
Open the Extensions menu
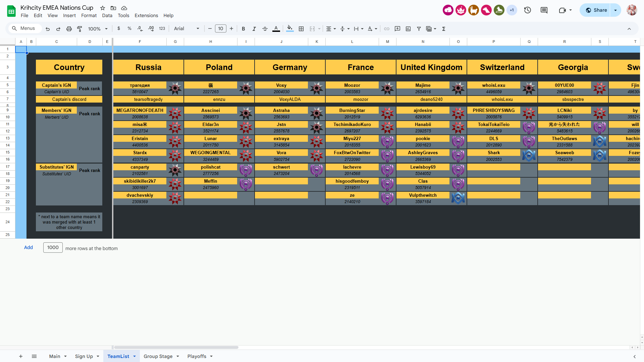tap(146, 15)
